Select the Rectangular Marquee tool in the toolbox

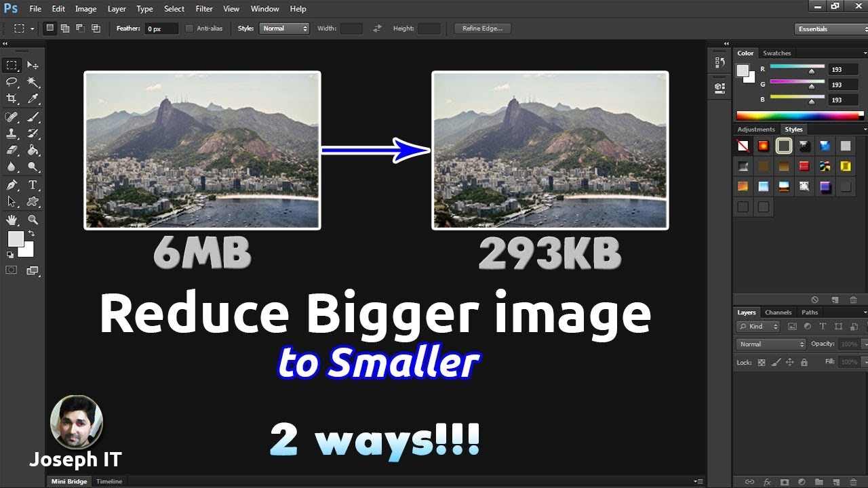[x=12, y=66]
